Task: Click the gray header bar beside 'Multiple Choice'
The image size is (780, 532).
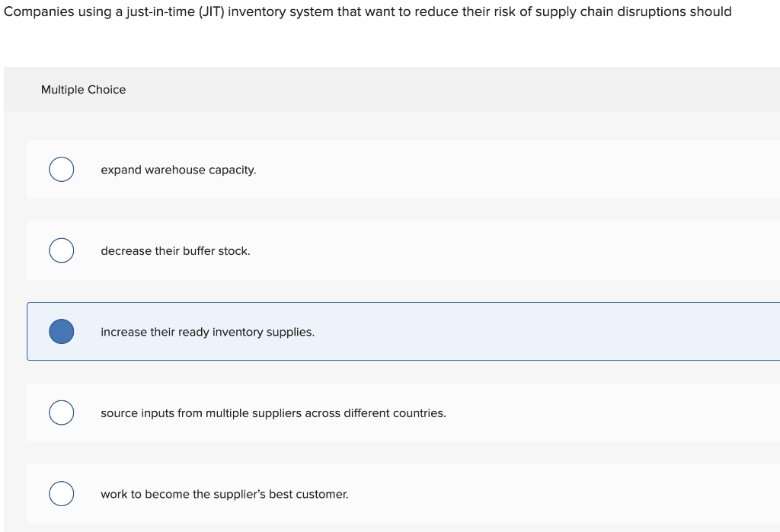Action: pyautogui.click(x=457, y=90)
